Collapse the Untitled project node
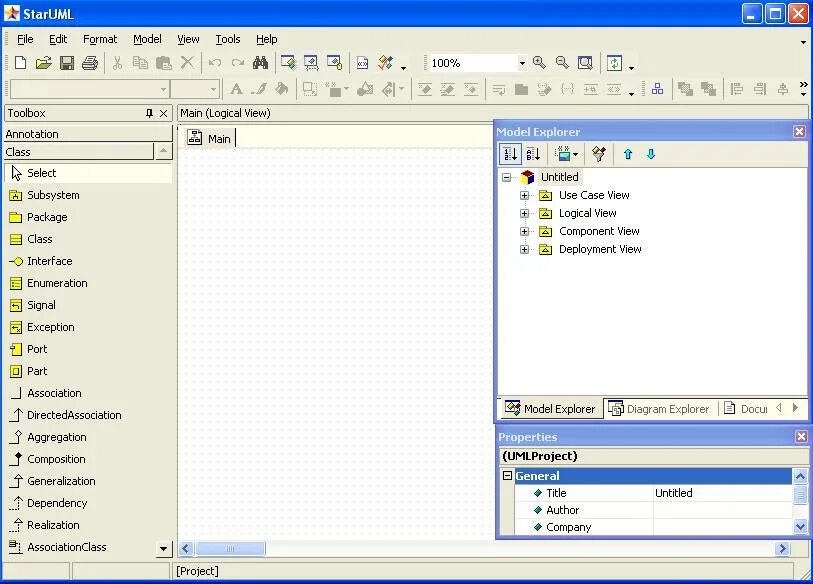The height and width of the screenshot is (584, 813). (507, 177)
